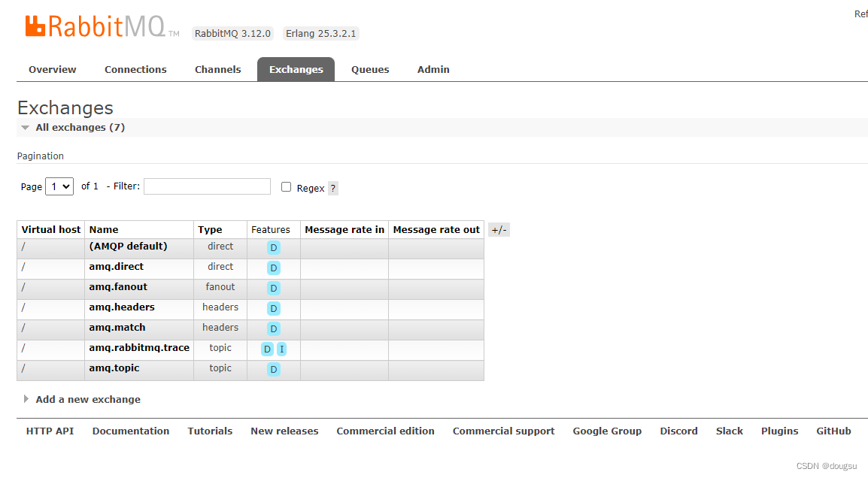The height and width of the screenshot is (478, 868).
Task: Open the Tutorials footer link
Action: tap(210, 431)
